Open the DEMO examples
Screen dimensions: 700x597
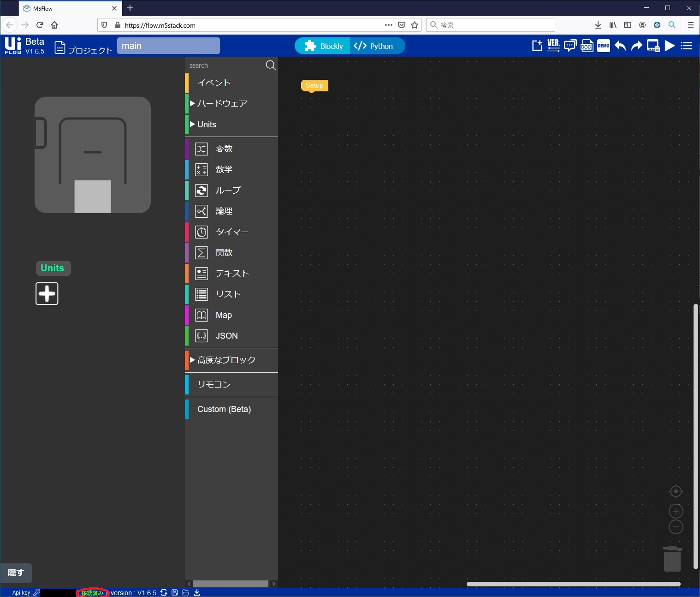(x=604, y=45)
